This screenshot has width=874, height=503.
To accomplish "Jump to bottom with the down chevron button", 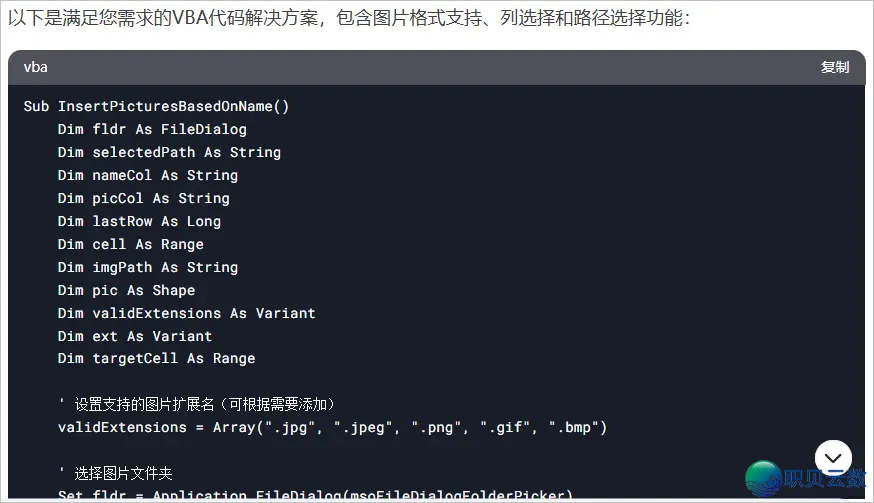I will pyautogui.click(x=833, y=458).
